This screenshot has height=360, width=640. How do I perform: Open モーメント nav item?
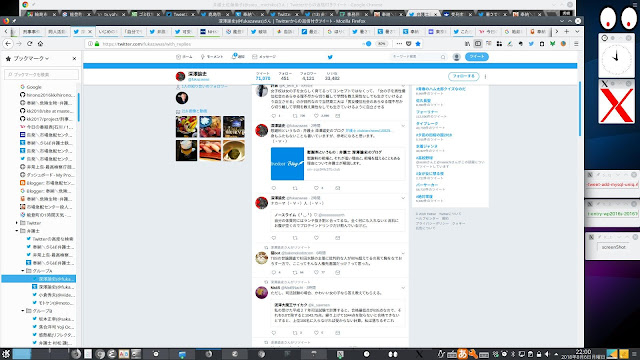tap(211, 57)
